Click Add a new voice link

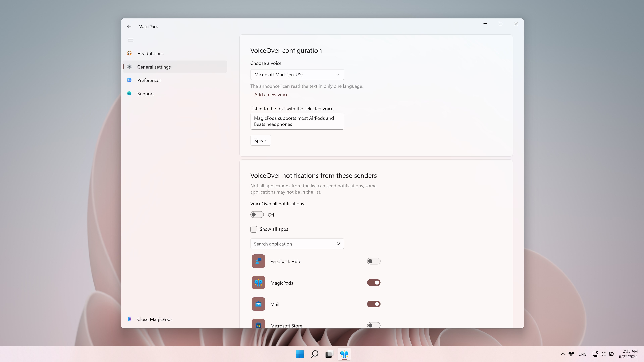pyautogui.click(x=271, y=94)
